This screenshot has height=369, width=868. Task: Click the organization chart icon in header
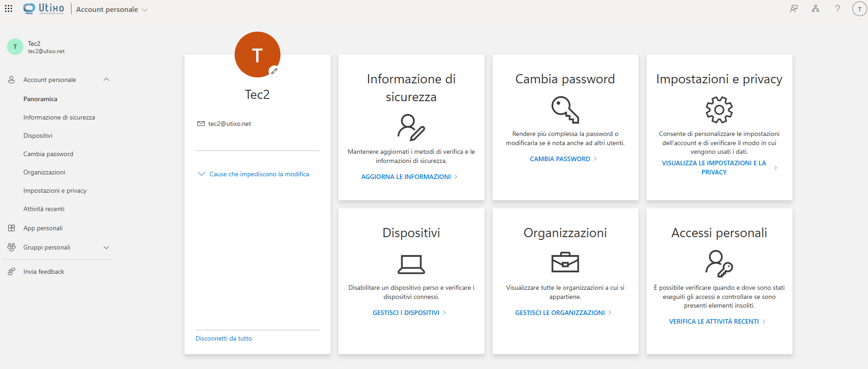tap(815, 9)
